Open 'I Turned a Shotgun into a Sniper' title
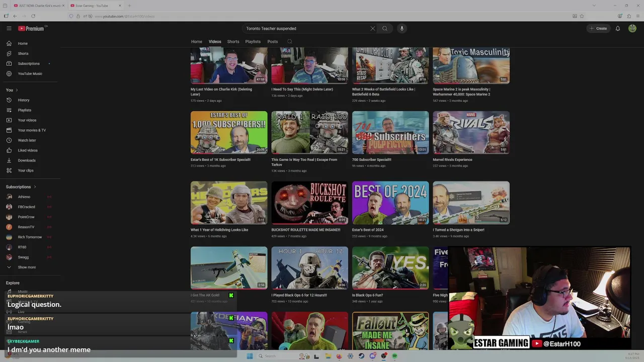The image size is (644, 362). pos(459,230)
